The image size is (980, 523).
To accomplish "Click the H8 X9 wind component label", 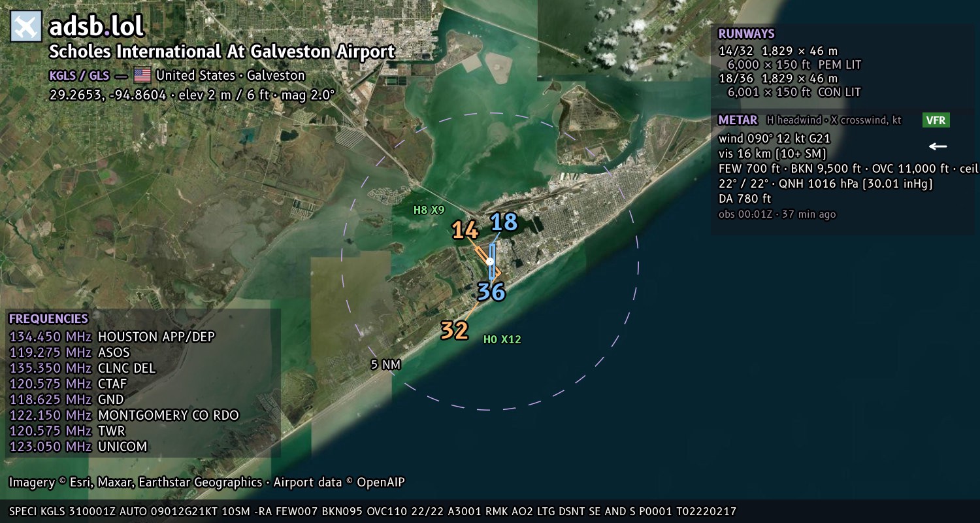I will click(429, 210).
